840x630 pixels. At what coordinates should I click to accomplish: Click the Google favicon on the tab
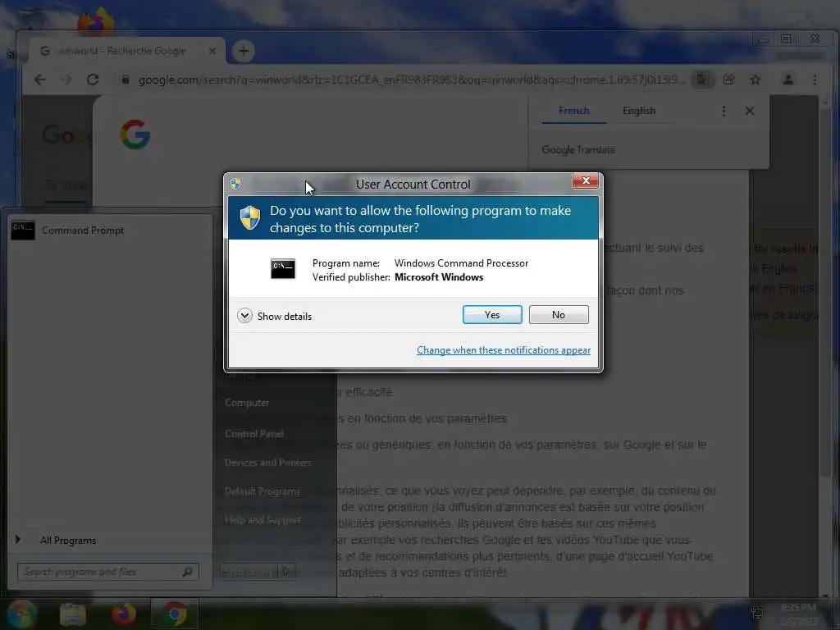coord(45,51)
